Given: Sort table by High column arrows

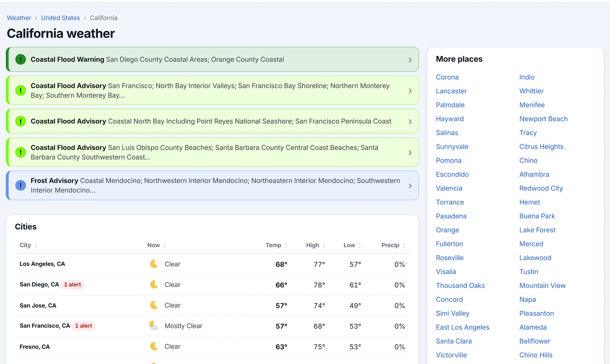Looking at the screenshot, I should click(324, 245).
